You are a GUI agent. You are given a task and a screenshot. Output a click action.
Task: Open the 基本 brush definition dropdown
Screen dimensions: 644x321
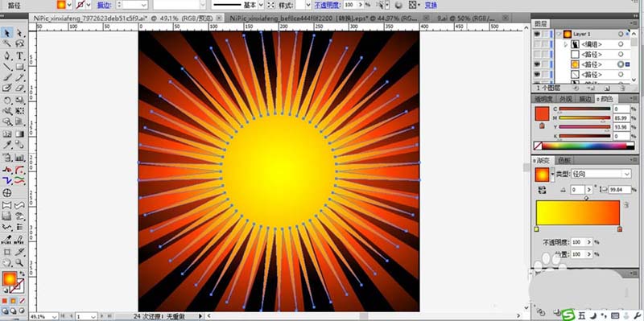pos(260,5)
